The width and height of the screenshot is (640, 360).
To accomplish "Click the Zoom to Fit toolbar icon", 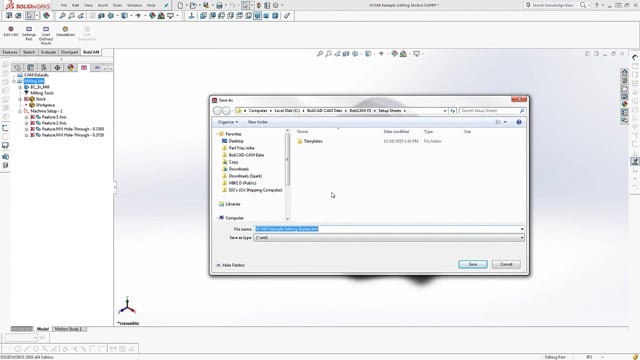I will [62, 16].
